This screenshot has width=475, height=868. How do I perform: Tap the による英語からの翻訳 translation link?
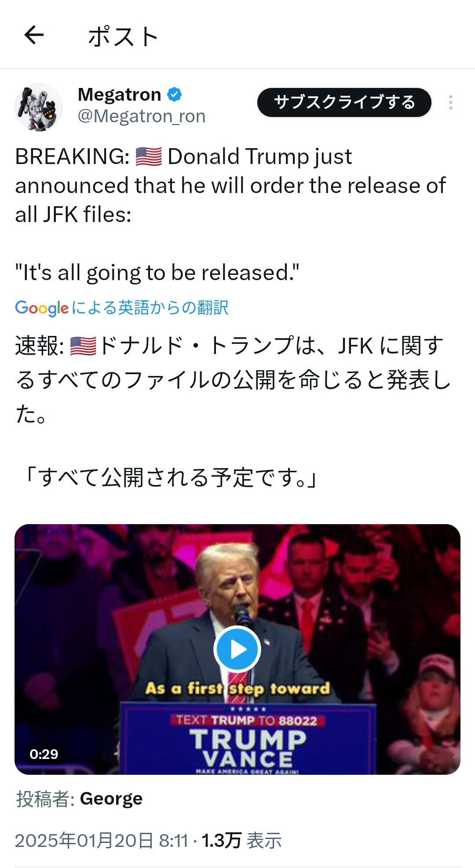coord(150,308)
